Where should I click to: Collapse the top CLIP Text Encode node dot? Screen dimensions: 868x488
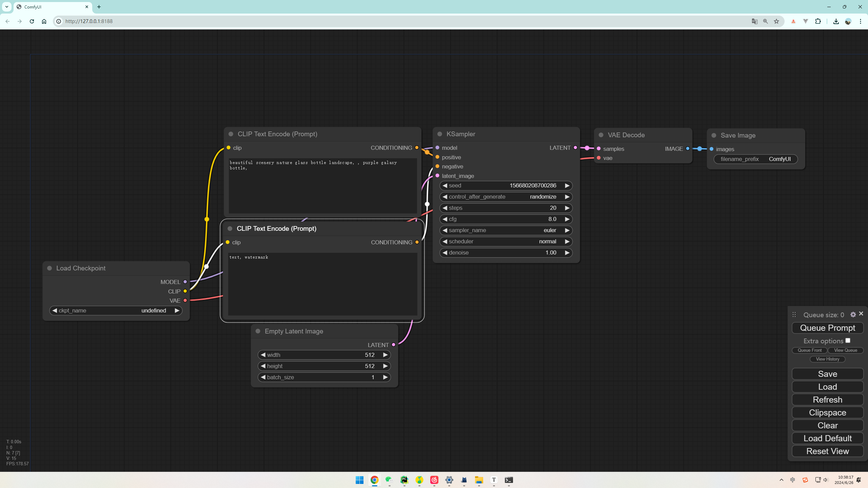click(x=231, y=134)
